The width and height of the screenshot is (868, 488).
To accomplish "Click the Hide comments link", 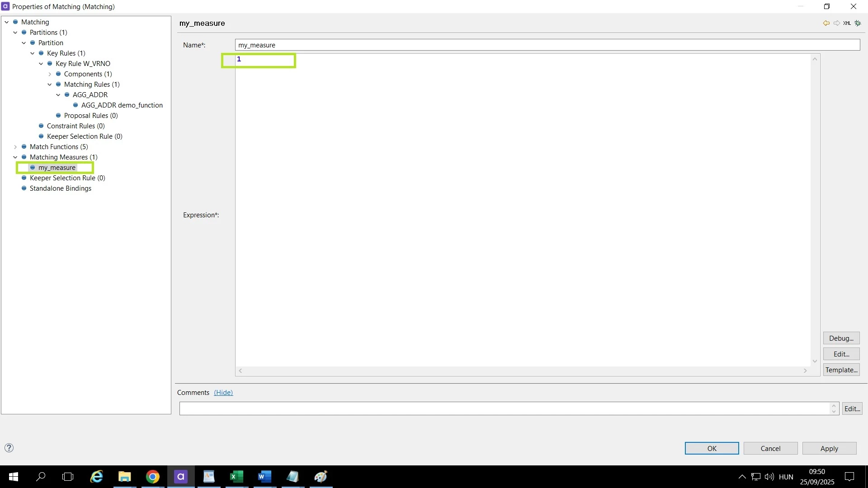I will (x=223, y=393).
